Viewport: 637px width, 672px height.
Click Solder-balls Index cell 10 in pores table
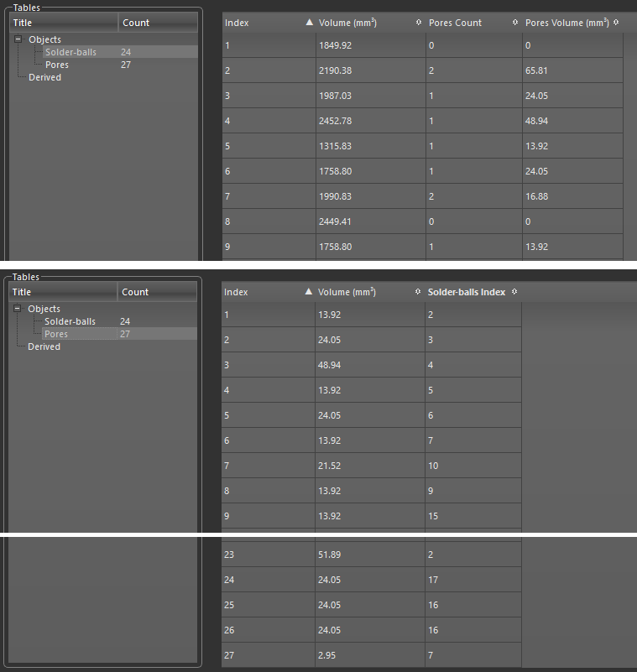click(x=473, y=466)
